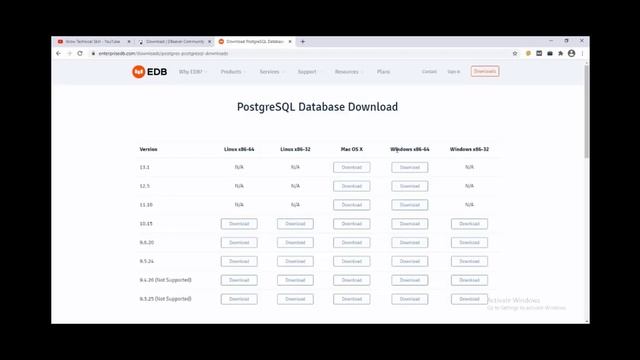Open the Chrome profile avatar

pos(571,53)
